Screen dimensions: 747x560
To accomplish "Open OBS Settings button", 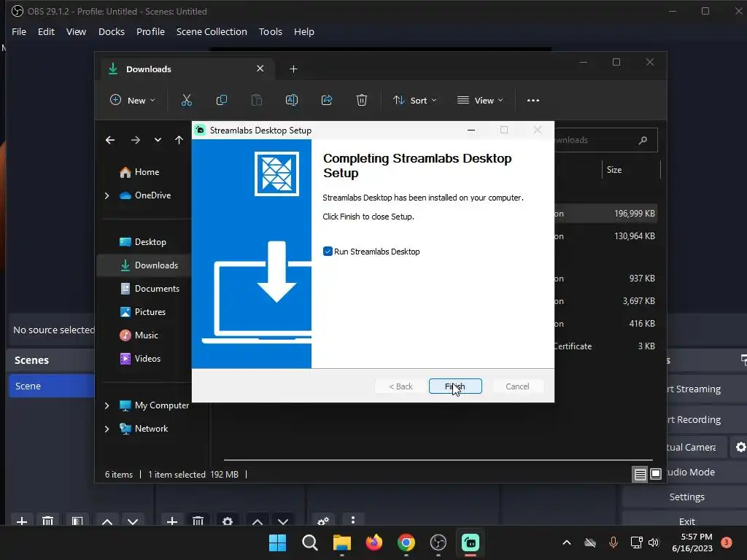I will click(x=686, y=497).
